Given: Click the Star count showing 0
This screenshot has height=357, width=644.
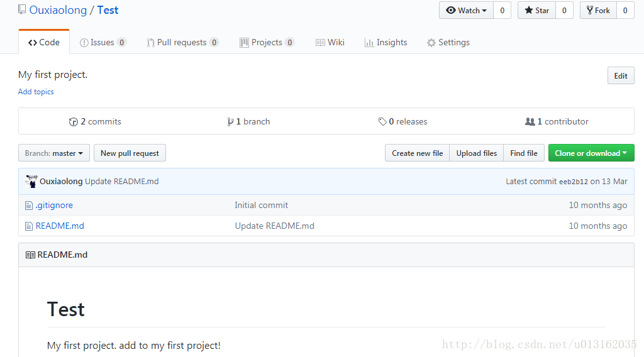Looking at the screenshot, I should point(564,10).
